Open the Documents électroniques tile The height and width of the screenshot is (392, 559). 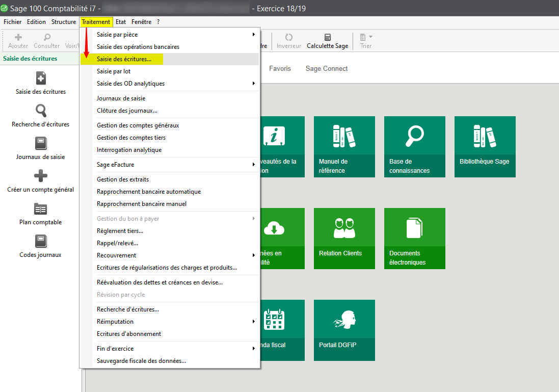(414, 238)
